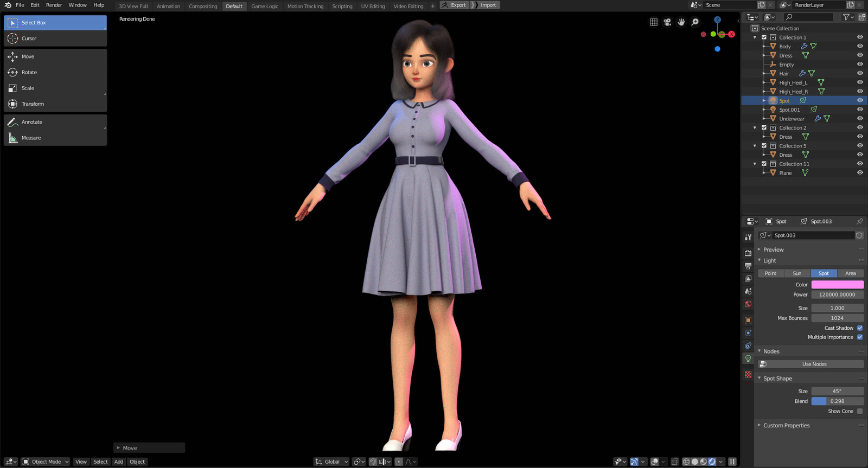Viewport: 868px width, 468px height.
Task: Open Output properties tab
Action: (748, 266)
